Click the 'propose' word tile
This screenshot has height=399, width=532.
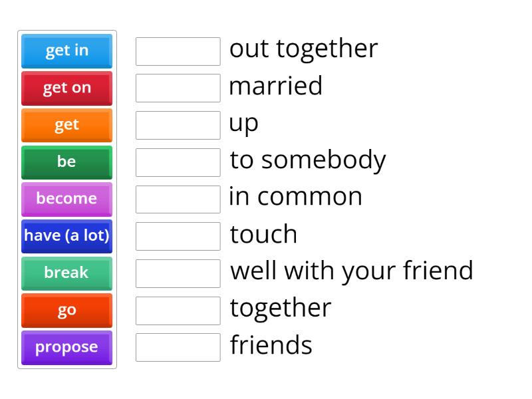(x=66, y=347)
